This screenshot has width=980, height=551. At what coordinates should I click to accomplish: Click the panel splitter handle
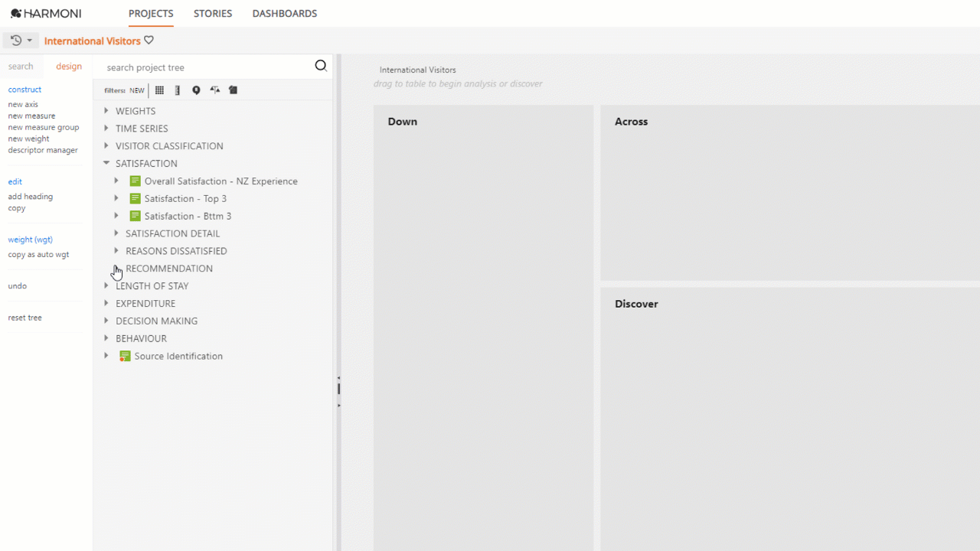click(x=338, y=390)
